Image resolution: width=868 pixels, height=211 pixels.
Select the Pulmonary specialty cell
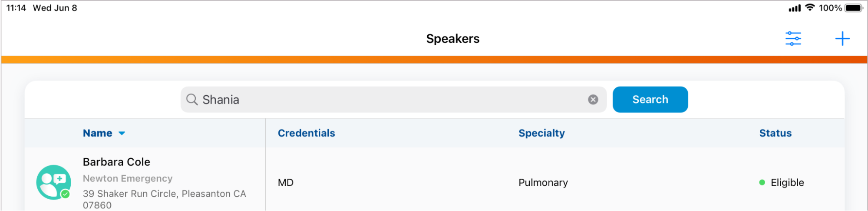pyautogui.click(x=543, y=183)
